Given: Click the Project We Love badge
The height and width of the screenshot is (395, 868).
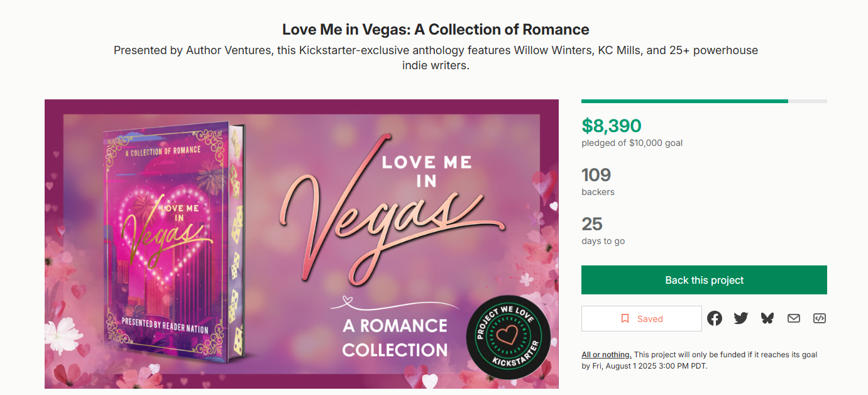Looking at the screenshot, I should (x=508, y=338).
